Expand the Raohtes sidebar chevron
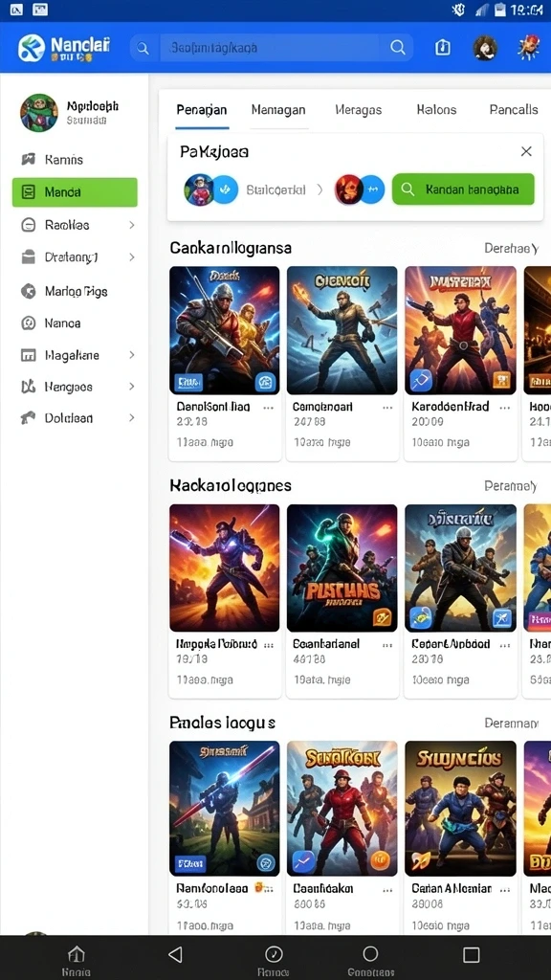The width and height of the screenshot is (551, 980). point(132,224)
